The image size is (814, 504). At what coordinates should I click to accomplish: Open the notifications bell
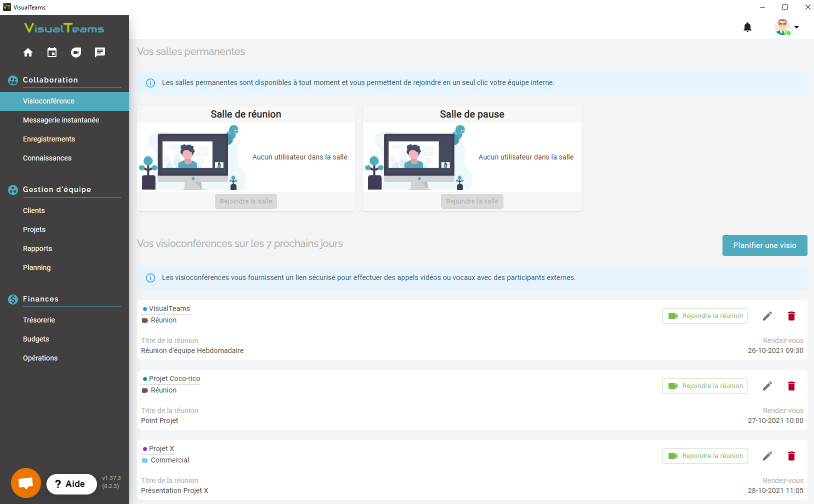(747, 27)
